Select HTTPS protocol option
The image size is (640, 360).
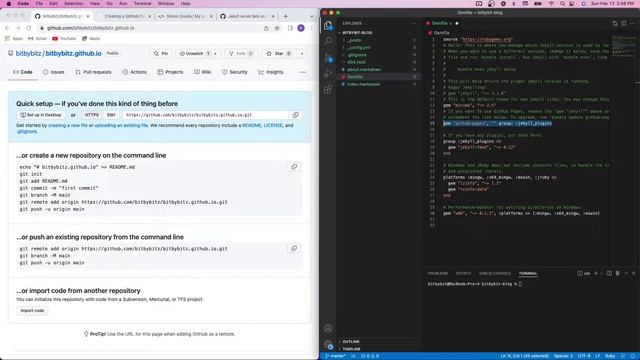coord(92,115)
